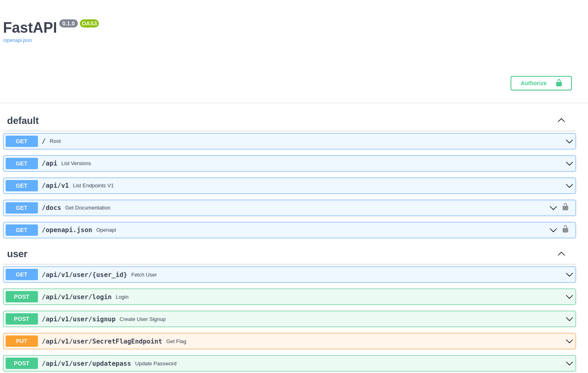
Task: Select the default tag heading
Action: point(23,121)
